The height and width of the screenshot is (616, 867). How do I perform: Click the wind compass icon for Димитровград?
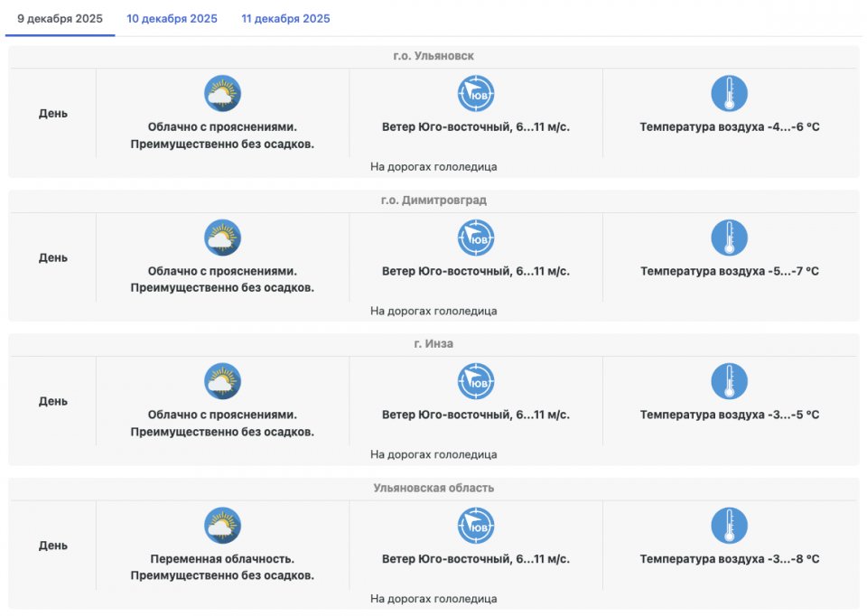tap(476, 238)
